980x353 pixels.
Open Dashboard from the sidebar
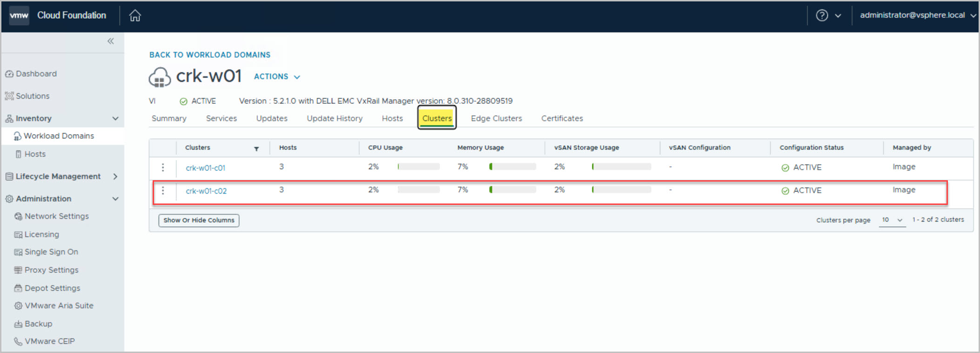click(36, 74)
